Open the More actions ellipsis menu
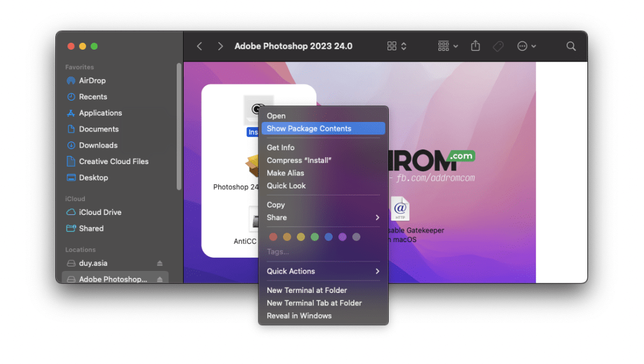The height and width of the screenshot is (364, 644). pos(526,46)
